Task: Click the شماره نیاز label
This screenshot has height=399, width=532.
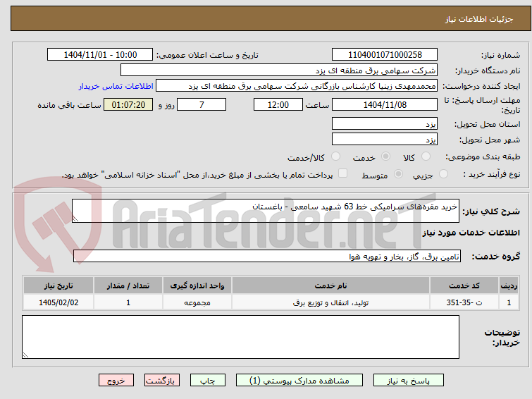Action: tap(500, 55)
